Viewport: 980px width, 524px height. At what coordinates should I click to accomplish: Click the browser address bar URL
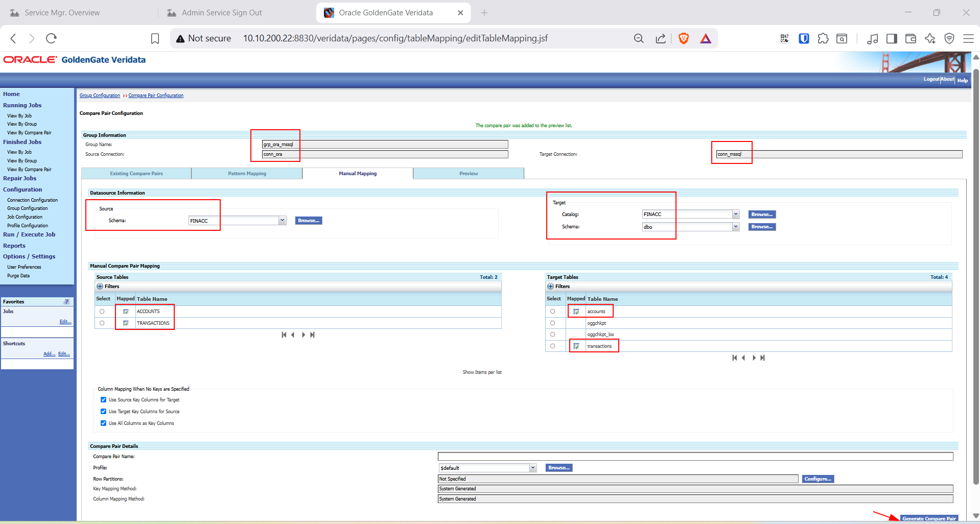(x=395, y=38)
